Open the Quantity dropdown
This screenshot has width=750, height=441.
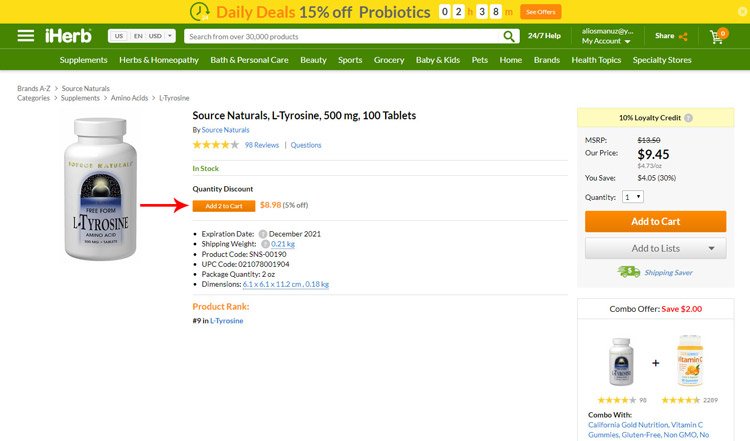click(x=633, y=197)
